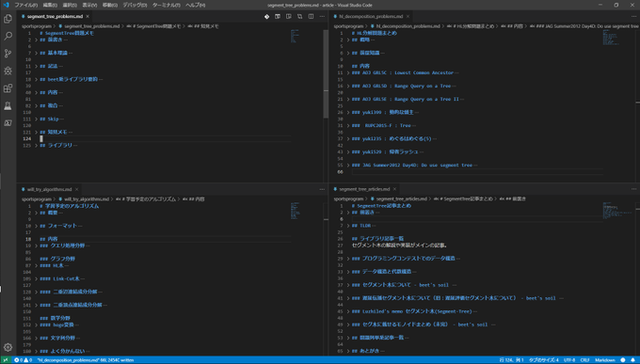
Task: Open the Remote Explorer view in activity bar
Action: (8, 123)
